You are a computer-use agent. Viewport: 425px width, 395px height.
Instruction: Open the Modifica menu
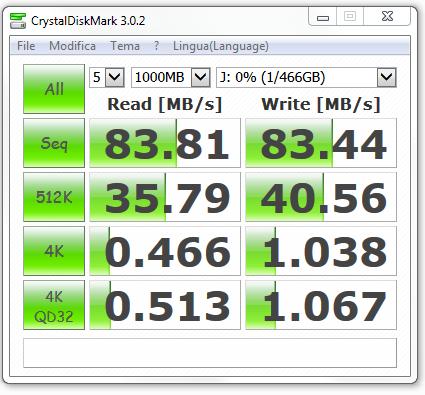click(72, 46)
